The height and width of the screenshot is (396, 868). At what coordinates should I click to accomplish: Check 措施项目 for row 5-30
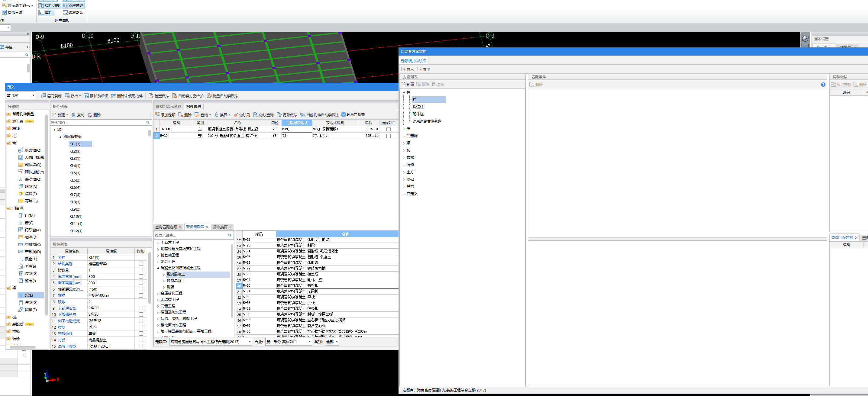389,136
